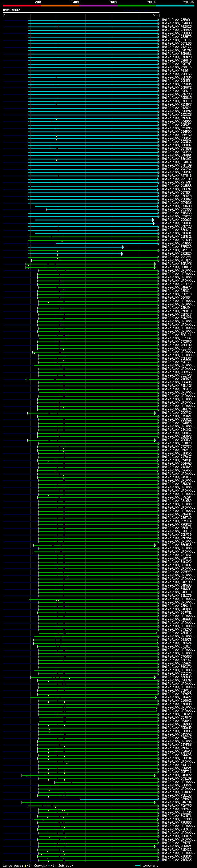Click the white query ruler bar spanning 1 to 569
Viewport: 197px width, 868px height.
(81, 12)
